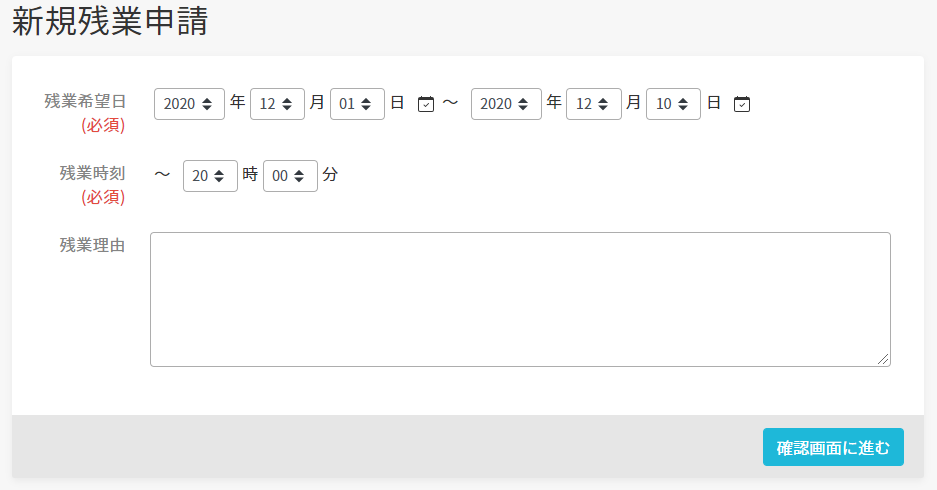Click the red (必須) marker under 残業時刻

point(103,197)
